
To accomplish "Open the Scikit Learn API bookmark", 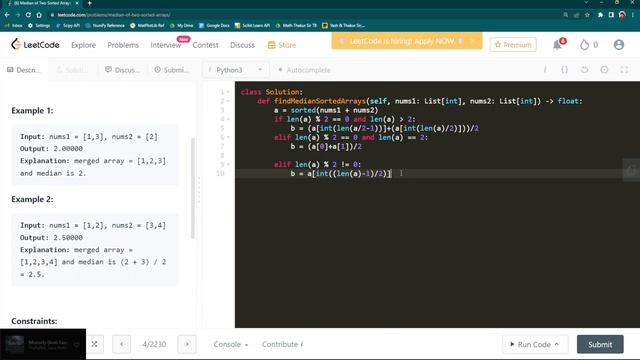I will [x=252, y=25].
